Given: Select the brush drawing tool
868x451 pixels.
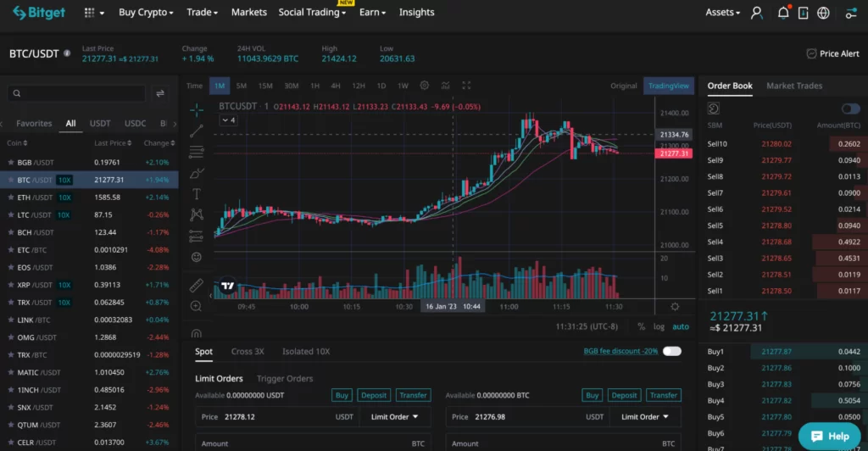Looking at the screenshot, I should 197,173.
